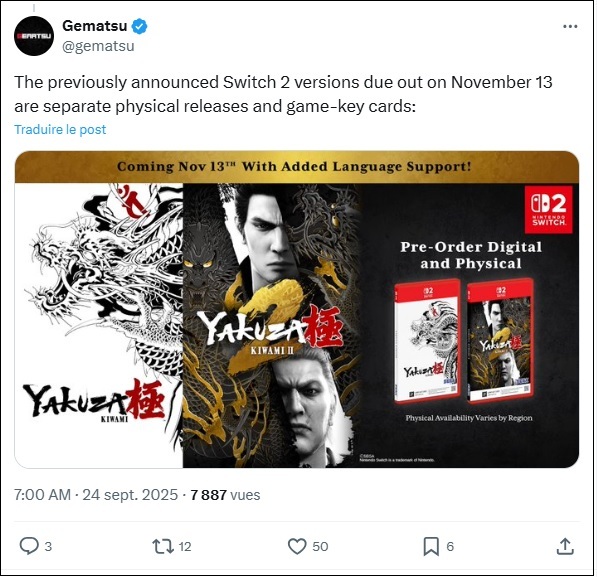Click the @gematsu handle

pyautogui.click(x=98, y=46)
